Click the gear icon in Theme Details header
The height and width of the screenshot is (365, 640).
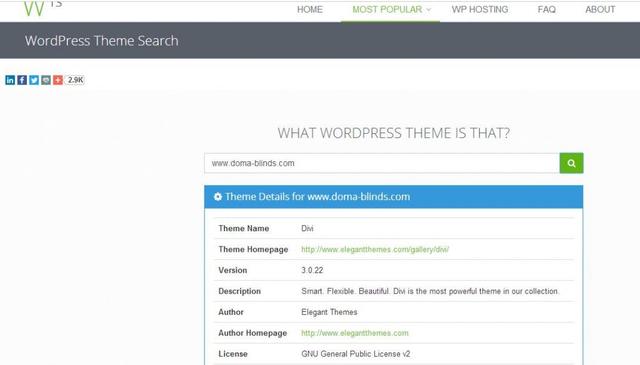[218, 197]
